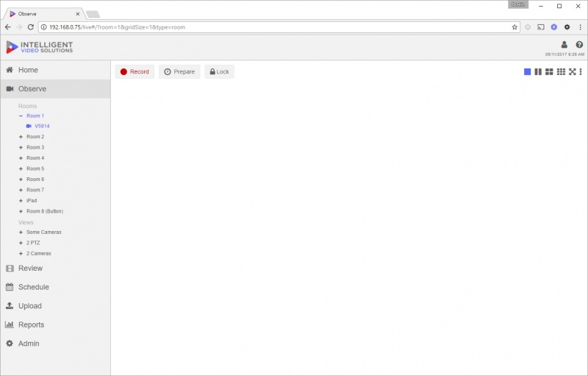Start recording with the Record button
This screenshot has width=588, height=376.
(x=135, y=71)
